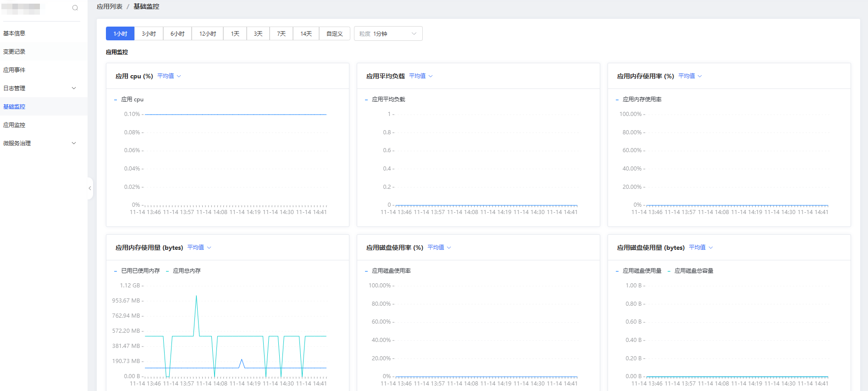Open the 粒度 1分钟 granularity dropdown
The width and height of the screenshot is (868, 391).
pyautogui.click(x=388, y=34)
